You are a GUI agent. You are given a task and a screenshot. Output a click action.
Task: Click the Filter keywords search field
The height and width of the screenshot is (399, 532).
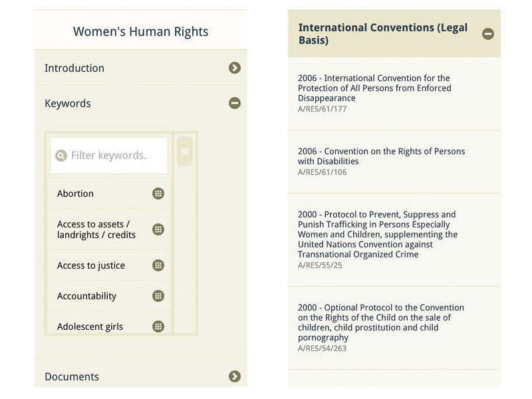[x=113, y=156]
